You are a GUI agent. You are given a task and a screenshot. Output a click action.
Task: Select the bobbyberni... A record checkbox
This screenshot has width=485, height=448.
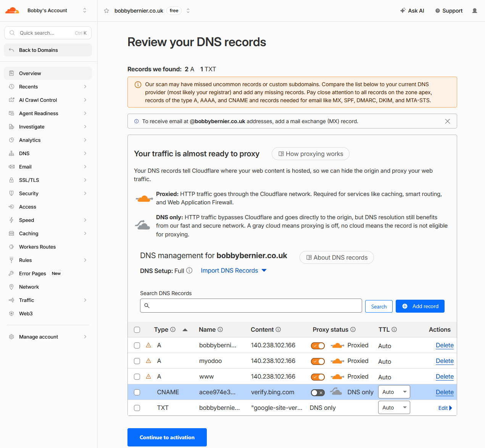tap(137, 345)
